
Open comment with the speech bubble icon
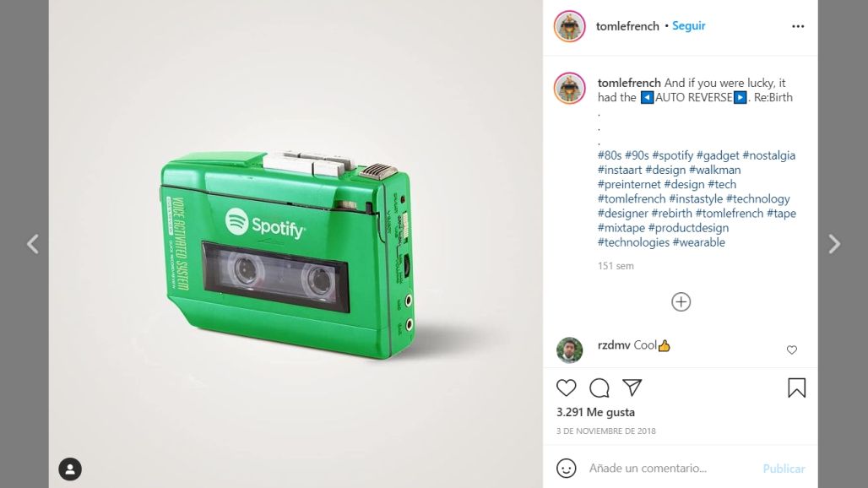click(599, 388)
